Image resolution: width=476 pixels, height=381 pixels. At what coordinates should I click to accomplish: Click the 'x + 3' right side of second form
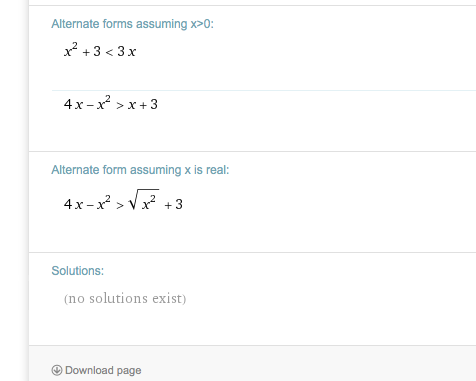tap(143, 105)
